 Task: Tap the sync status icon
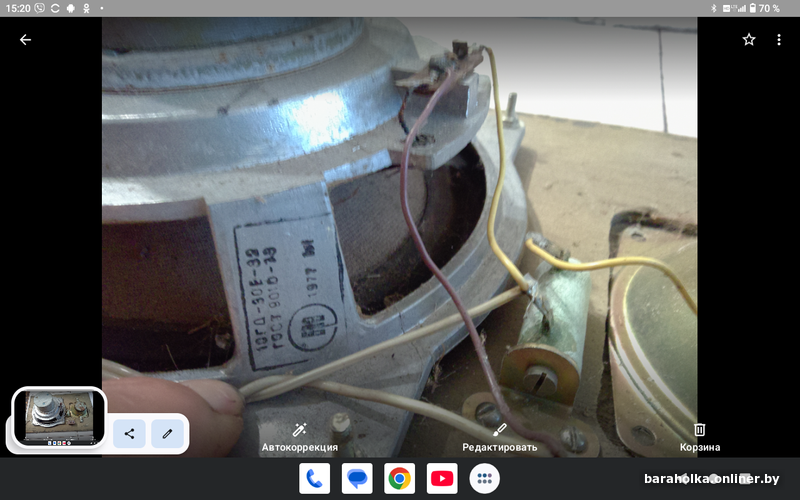pos(55,8)
